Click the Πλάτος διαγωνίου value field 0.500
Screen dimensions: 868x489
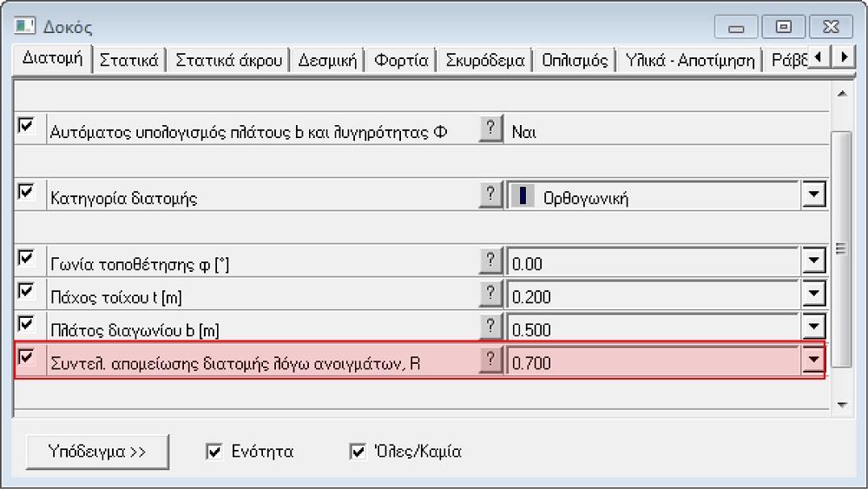coord(651,329)
